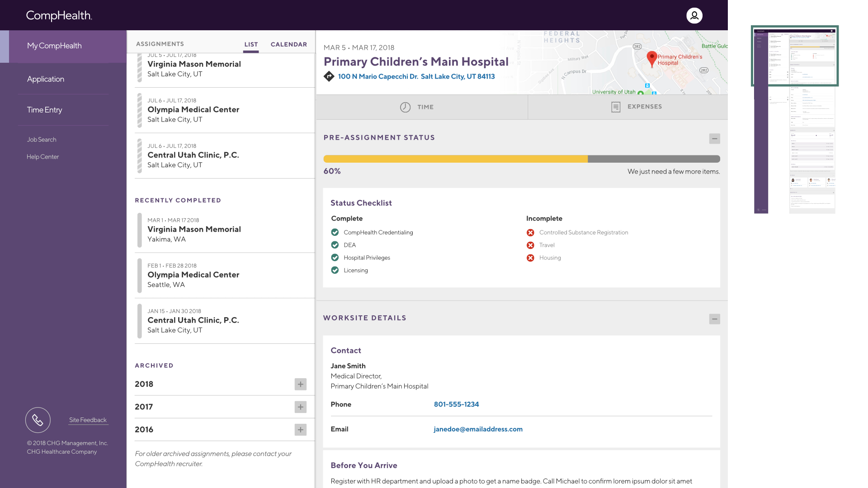The image size is (868, 488).
Task: Expand the 2018 archived assignments
Action: point(301,384)
